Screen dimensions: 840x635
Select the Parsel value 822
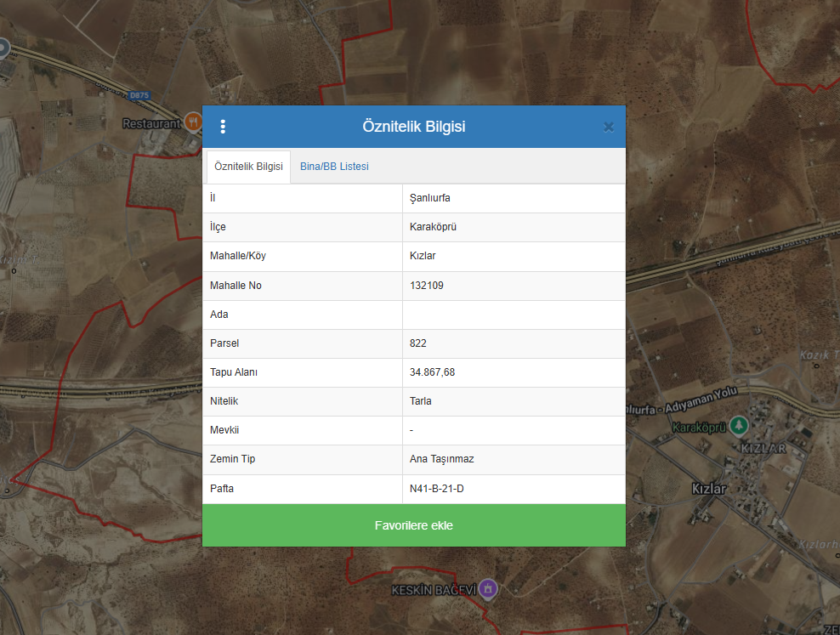pyautogui.click(x=418, y=343)
